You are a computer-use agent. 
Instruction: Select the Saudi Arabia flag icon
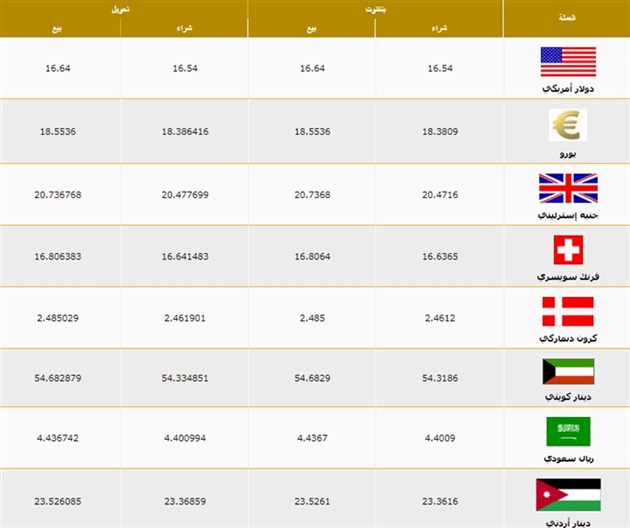567,431
